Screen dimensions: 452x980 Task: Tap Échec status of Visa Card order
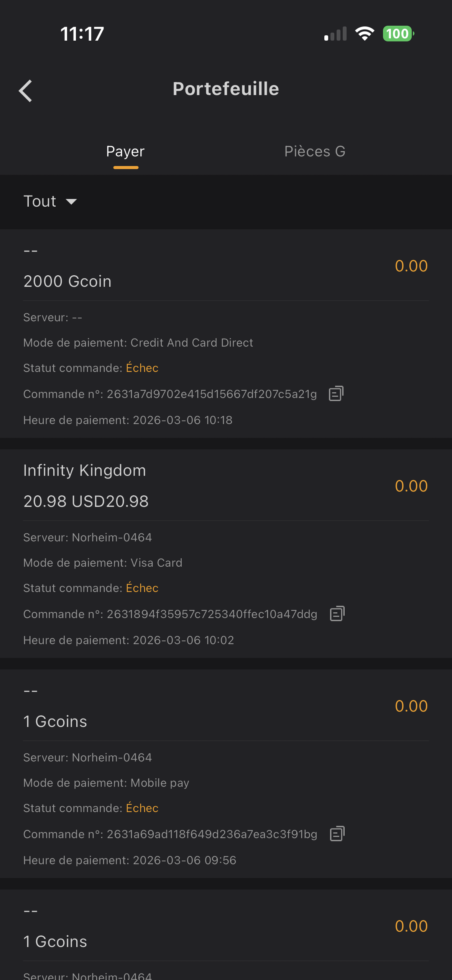pyautogui.click(x=142, y=588)
